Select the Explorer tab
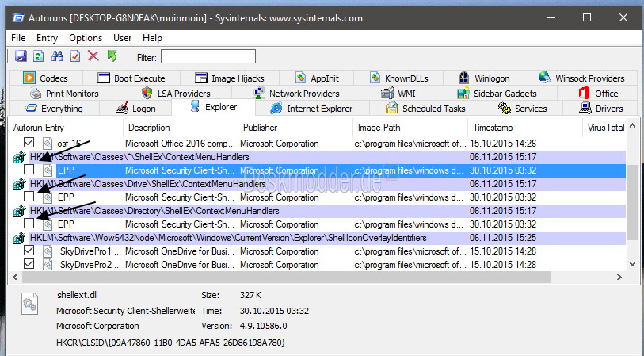 [x=214, y=107]
